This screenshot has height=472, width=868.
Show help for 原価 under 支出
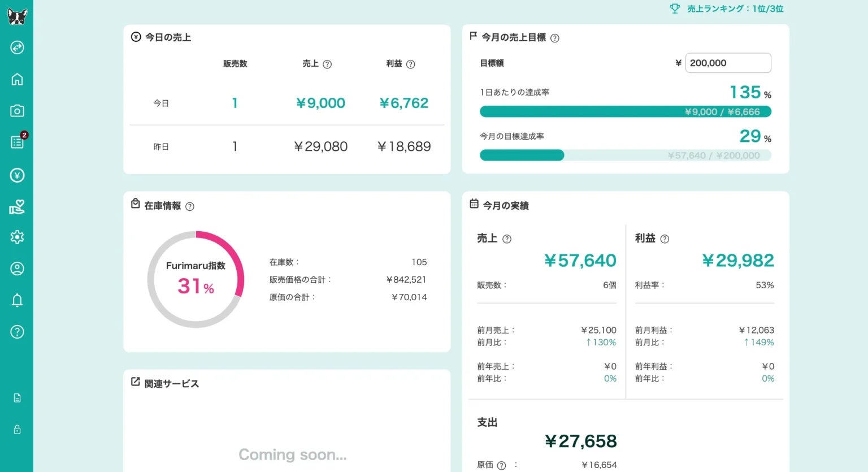pos(501,465)
